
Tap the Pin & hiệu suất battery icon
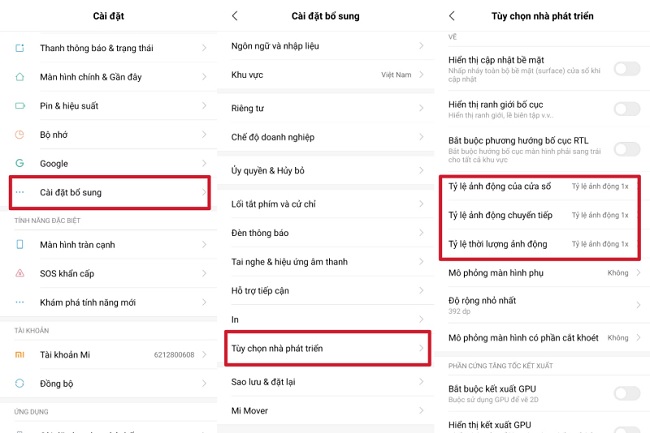[x=20, y=105]
